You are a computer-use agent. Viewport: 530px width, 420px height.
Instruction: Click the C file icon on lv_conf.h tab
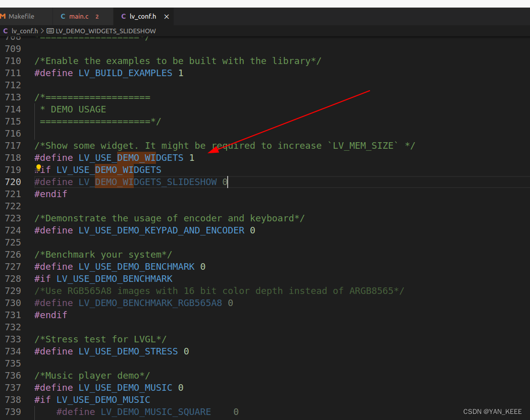pos(123,16)
